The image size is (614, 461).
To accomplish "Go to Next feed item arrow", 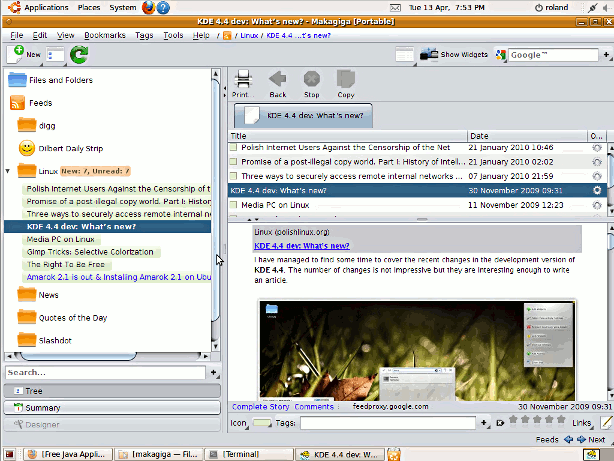I will point(581,439).
